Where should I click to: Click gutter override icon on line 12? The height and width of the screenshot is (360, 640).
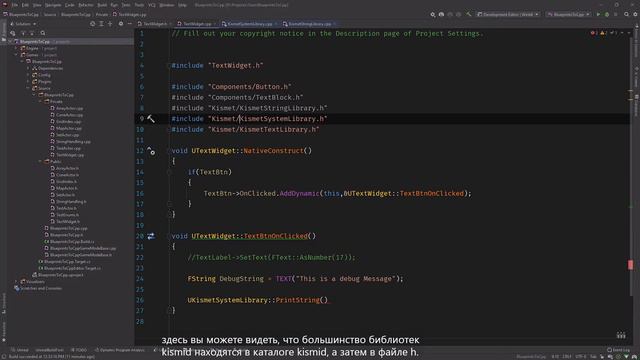click(151, 151)
